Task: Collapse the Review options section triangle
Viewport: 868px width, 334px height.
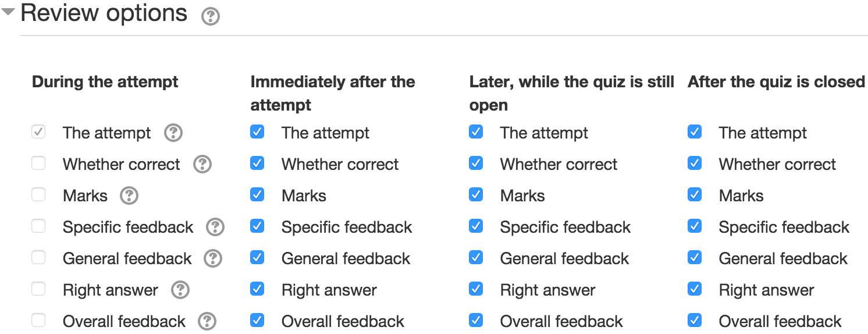Action: [x=8, y=13]
